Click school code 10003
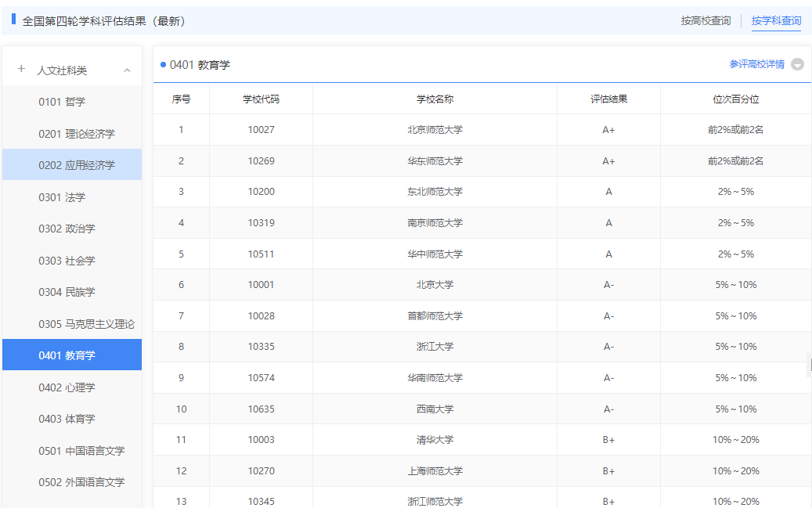Screen dimensions: 812x508 261,440
